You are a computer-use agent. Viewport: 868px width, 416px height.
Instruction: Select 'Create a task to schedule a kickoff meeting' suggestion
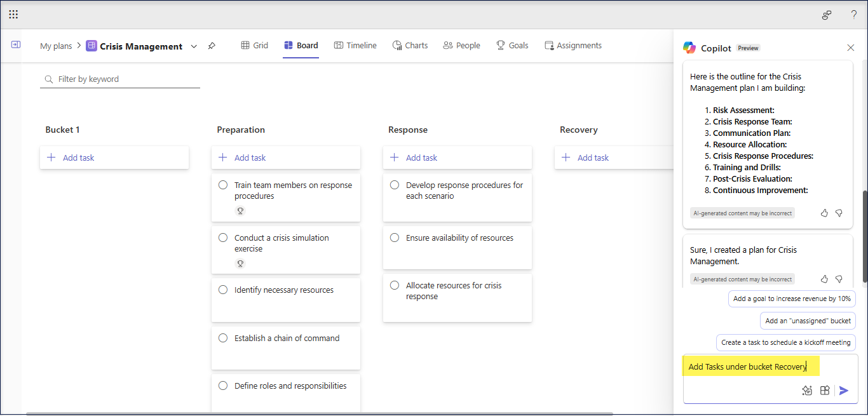785,342
